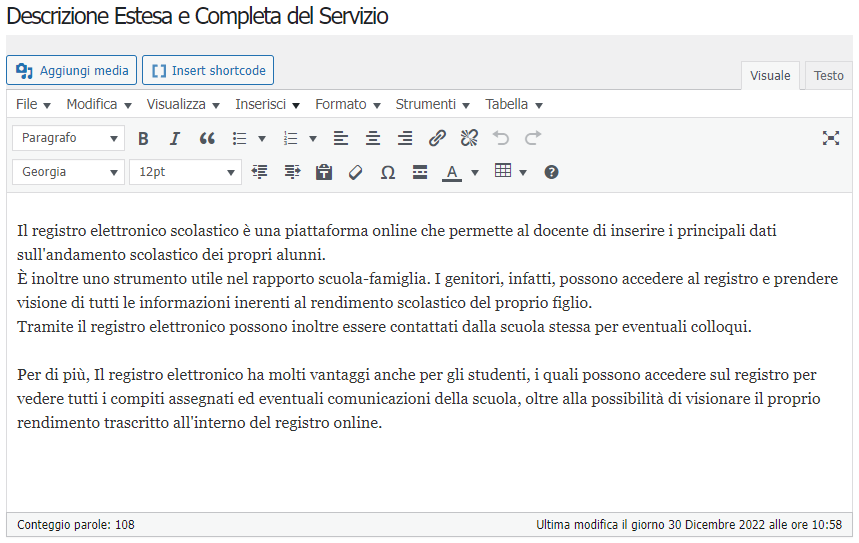Click the 'Conteggio parole: 108' status text
859x543 pixels.
pyautogui.click(x=76, y=524)
